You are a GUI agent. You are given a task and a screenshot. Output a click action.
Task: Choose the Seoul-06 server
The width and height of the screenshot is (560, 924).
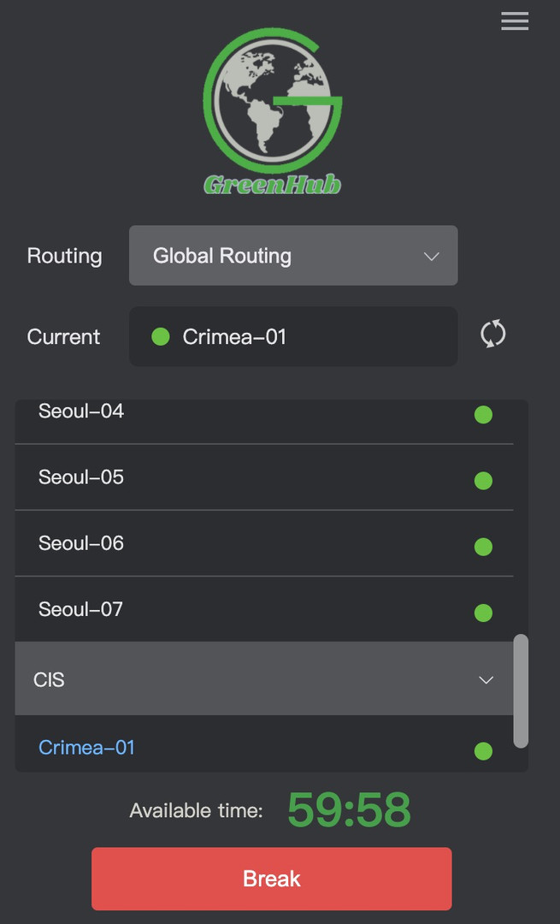click(x=81, y=543)
